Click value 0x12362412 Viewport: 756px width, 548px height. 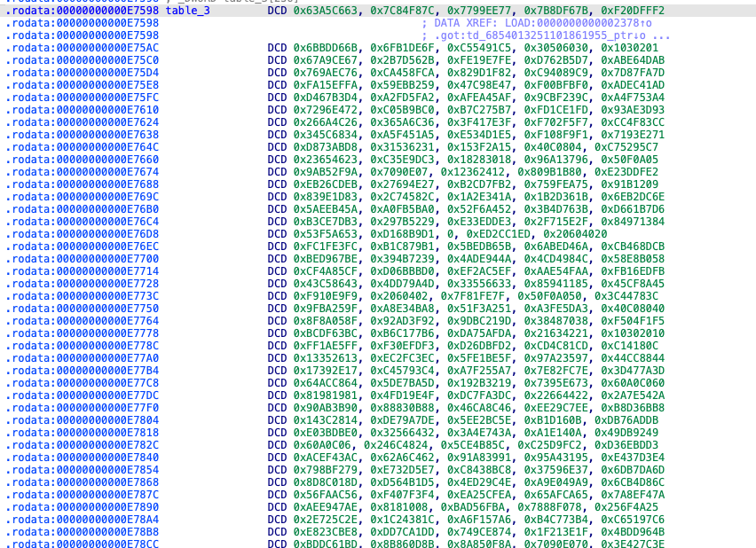pos(472,172)
